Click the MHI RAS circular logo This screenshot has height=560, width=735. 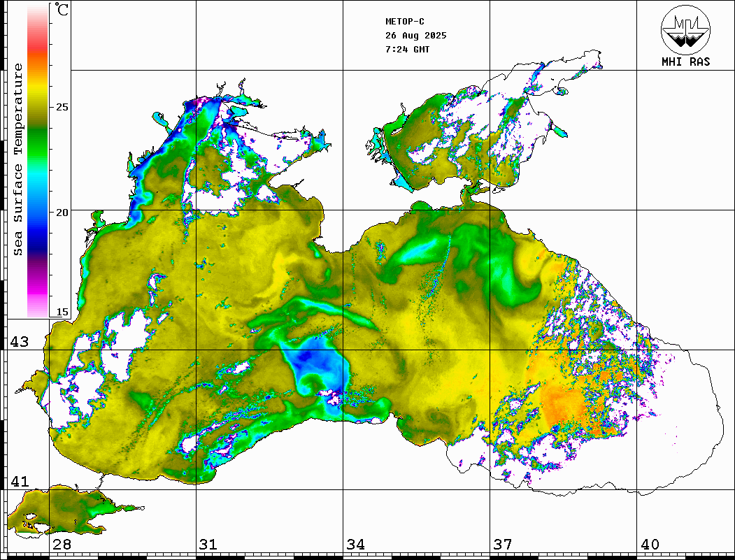point(685,29)
